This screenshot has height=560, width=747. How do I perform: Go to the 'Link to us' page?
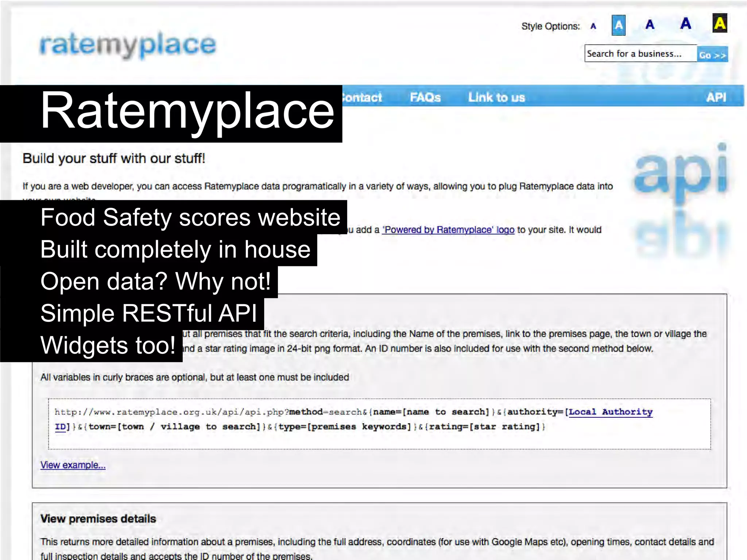[x=496, y=97]
